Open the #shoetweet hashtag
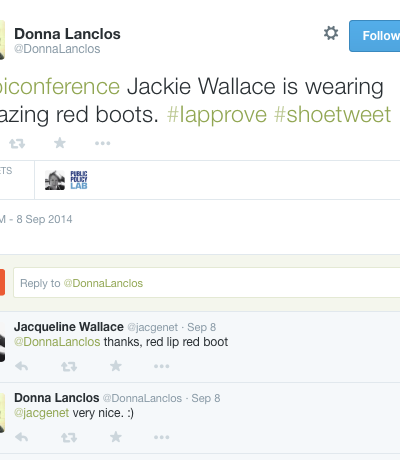400x460 pixels. [x=332, y=115]
